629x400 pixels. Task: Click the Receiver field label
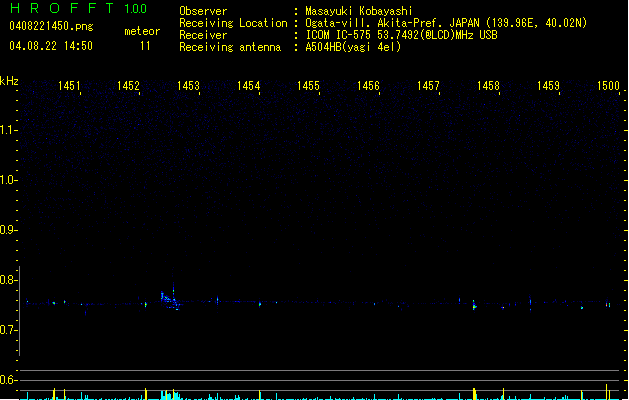pos(203,35)
